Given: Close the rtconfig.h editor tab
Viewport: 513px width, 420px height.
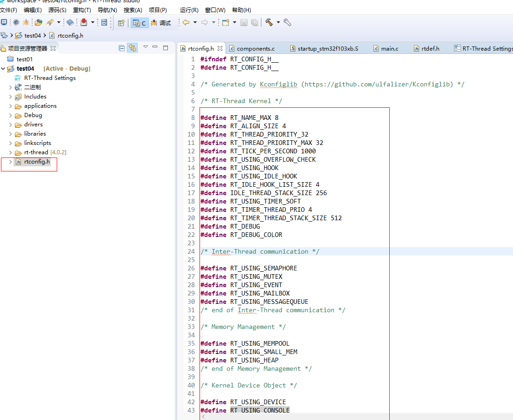Looking at the screenshot, I should pyautogui.click(x=220, y=48).
